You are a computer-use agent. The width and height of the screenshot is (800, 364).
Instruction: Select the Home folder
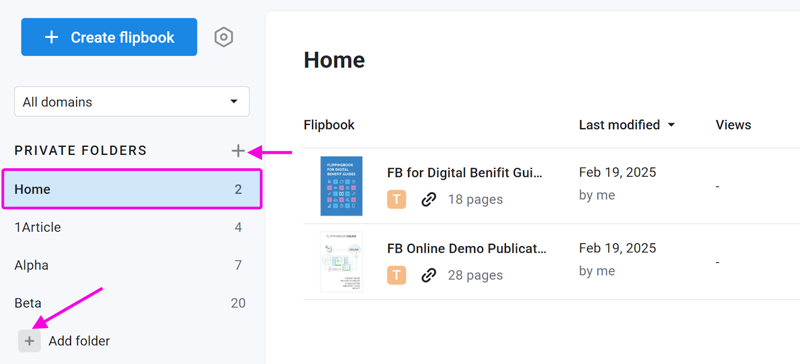132,189
